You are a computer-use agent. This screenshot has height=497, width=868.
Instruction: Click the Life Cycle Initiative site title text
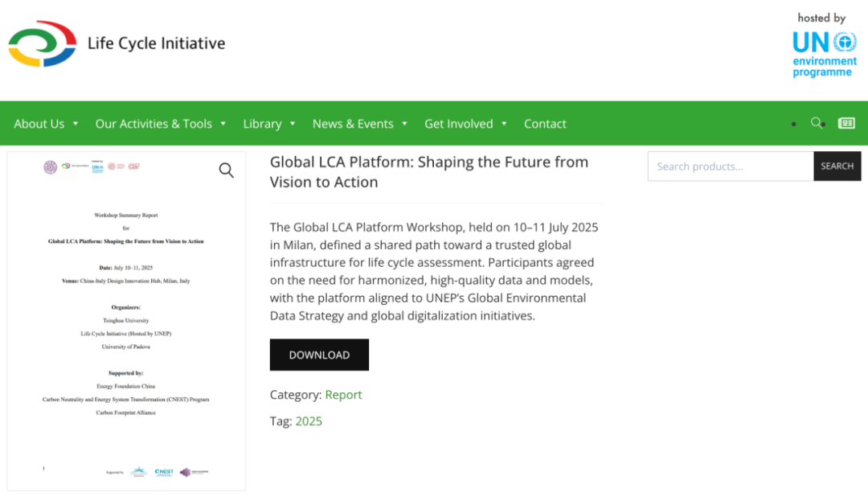[156, 43]
